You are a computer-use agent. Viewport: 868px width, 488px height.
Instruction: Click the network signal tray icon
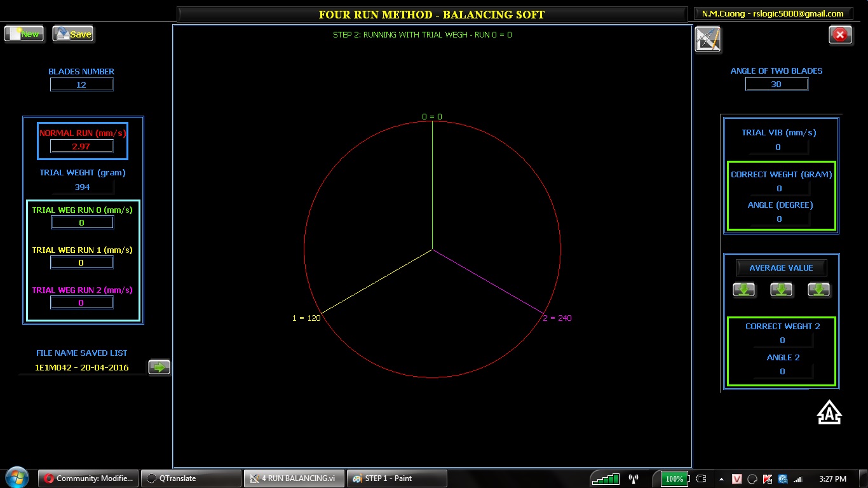click(798, 479)
